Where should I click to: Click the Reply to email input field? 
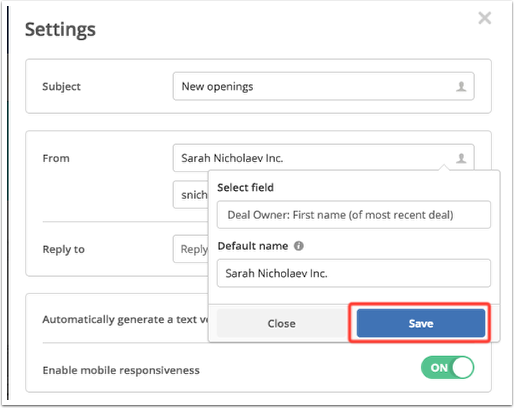pyautogui.click(x=191, y=249)
